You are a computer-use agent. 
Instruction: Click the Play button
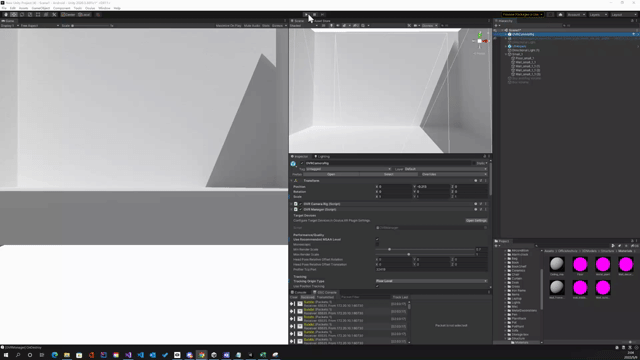pos(307,15)
